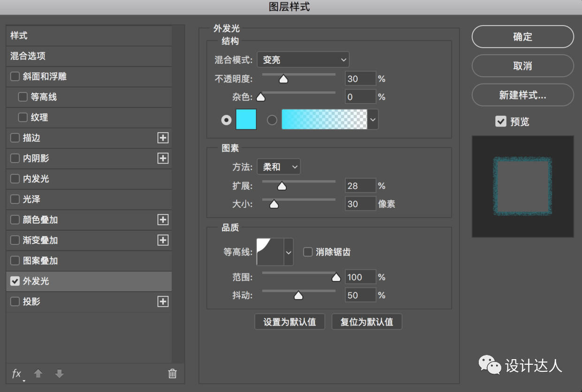582x392 pixels.
Task: Tick the 内阴影 checkbox
Action: click(x=15, y=158)
